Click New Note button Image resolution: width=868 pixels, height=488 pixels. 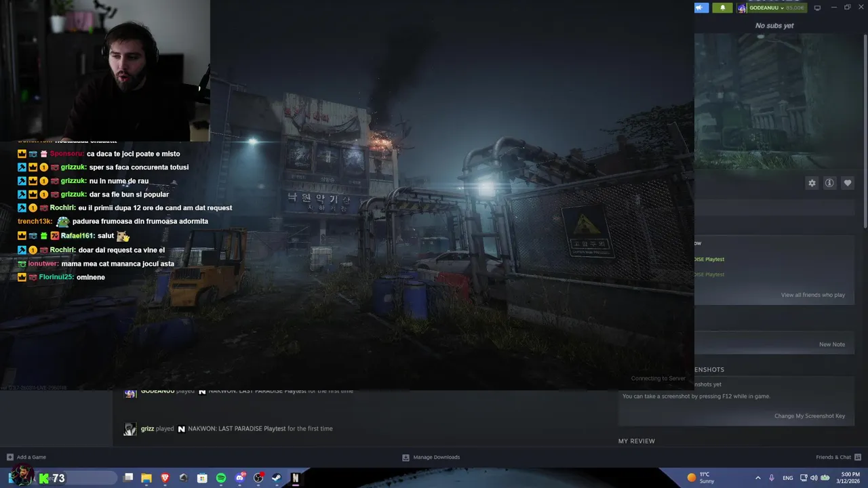click(x=832, y=344)
